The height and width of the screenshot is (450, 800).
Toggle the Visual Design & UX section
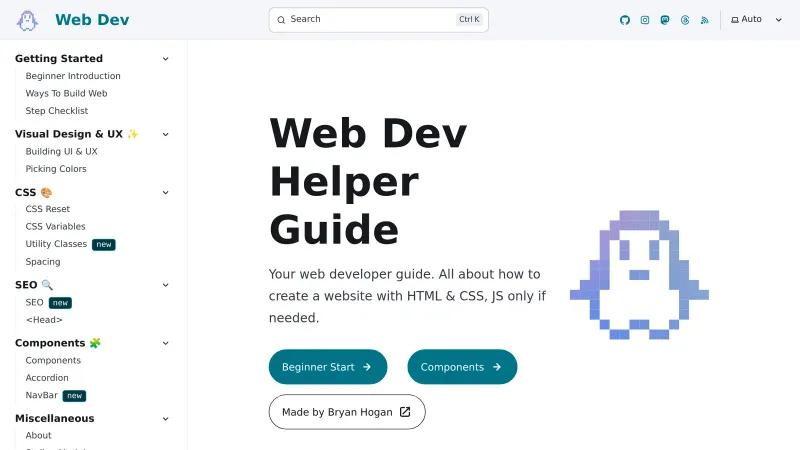point(166,134)
